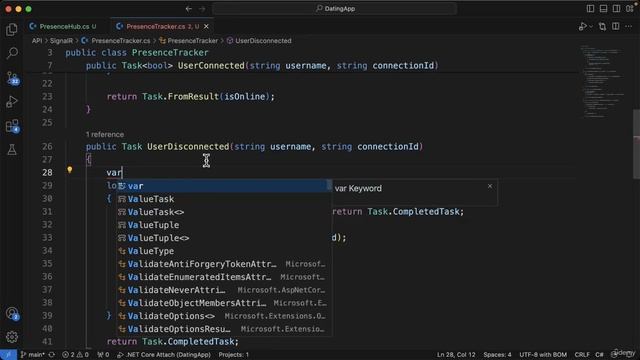Open Source Control view with the badge

12,78
